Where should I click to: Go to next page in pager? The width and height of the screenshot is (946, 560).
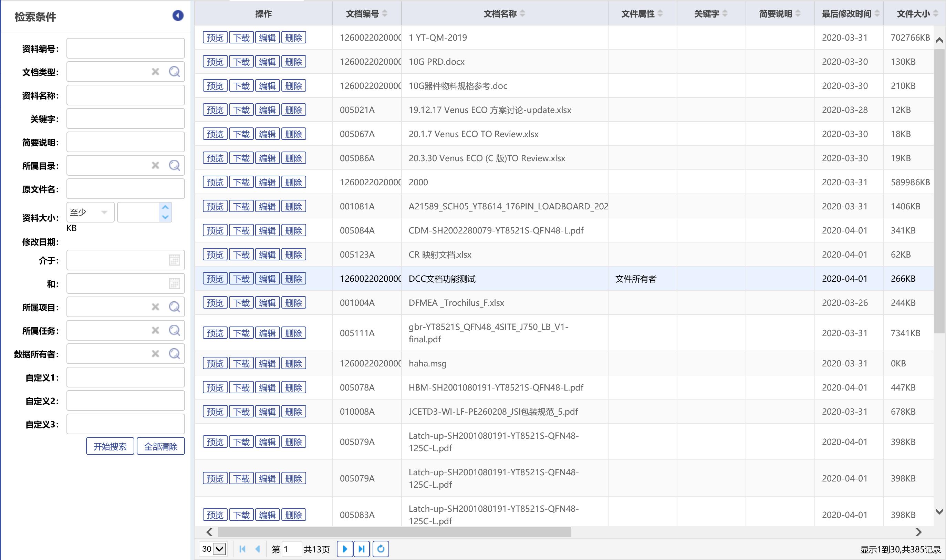(344, 549)
